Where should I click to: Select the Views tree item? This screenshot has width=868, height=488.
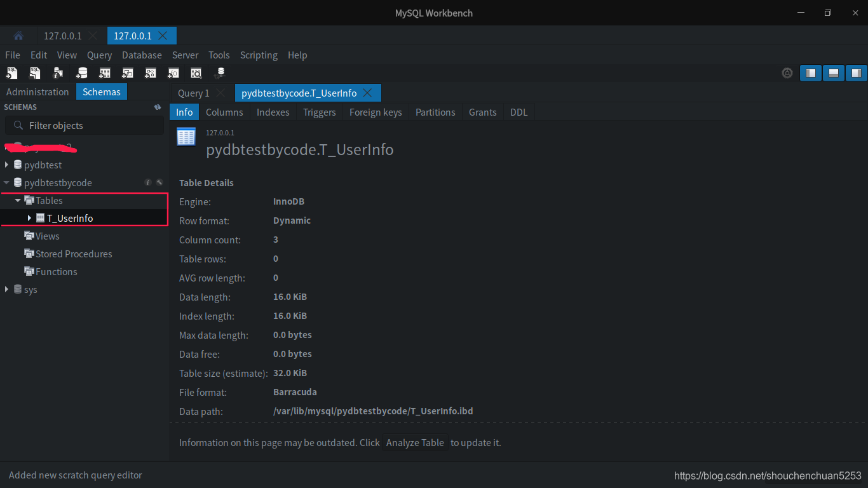coord(48,236)
